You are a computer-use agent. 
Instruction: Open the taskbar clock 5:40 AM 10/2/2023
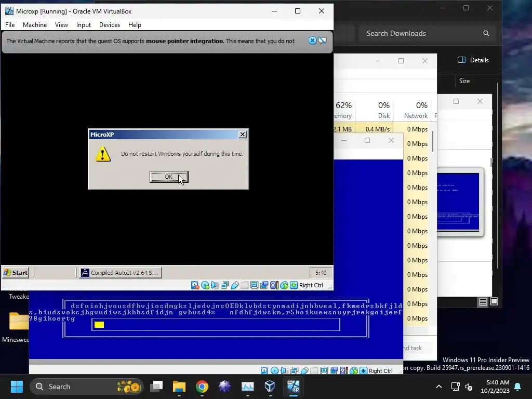[495, 387]
